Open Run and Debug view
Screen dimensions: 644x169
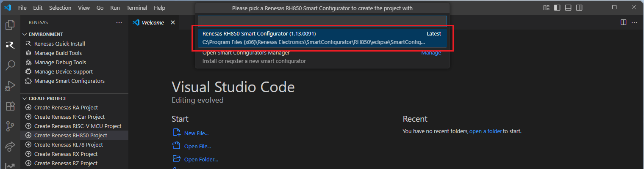tap(10, 86)
